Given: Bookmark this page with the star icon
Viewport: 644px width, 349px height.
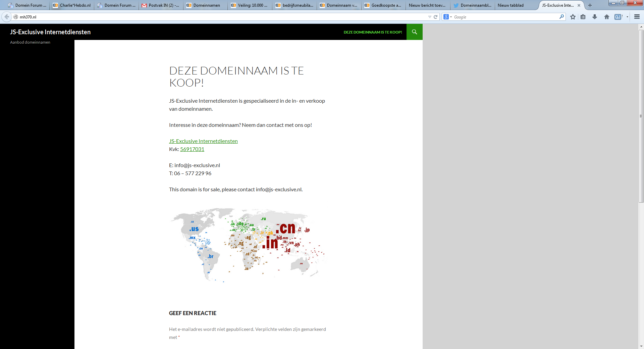Looking at the screenshot, I should pos(573,17).
